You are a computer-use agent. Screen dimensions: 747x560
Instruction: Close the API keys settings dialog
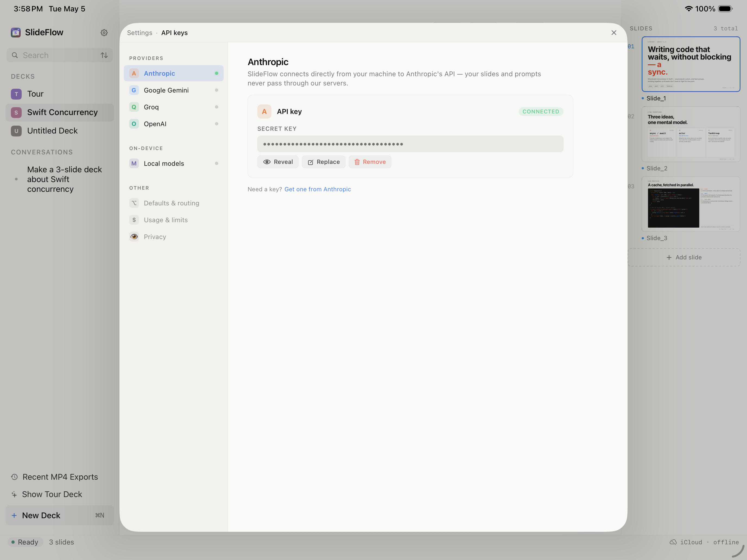pyautogui.click(x=614, y=32)
